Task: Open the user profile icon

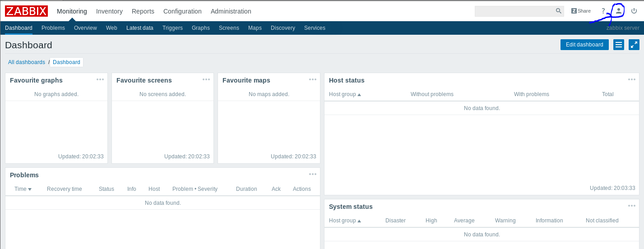Action: [x=619, y=10]
